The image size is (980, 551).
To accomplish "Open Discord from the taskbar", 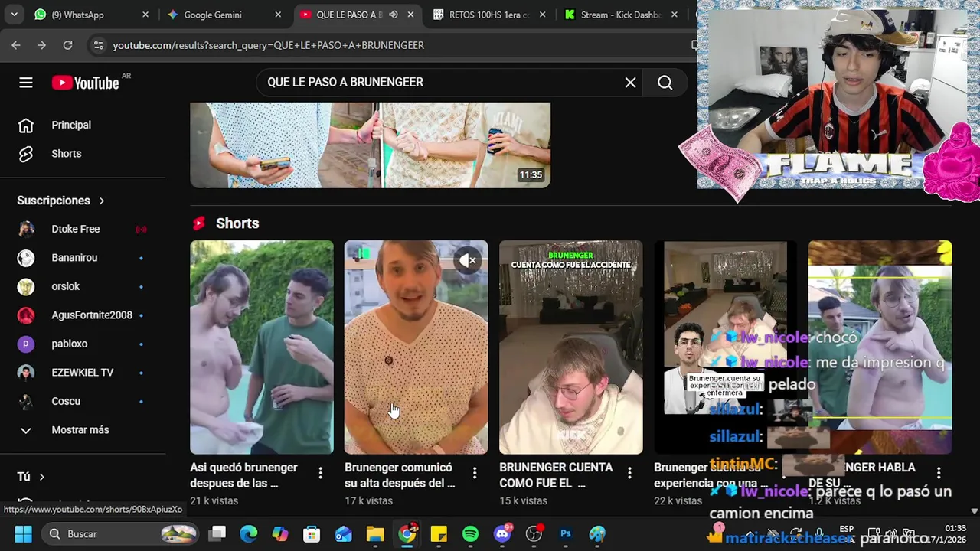I will coord(502,534).
